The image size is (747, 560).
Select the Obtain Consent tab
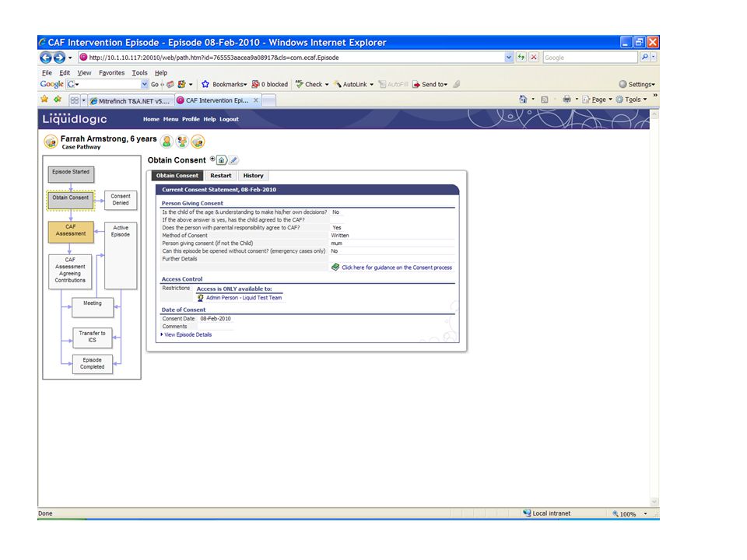point(177,176)
